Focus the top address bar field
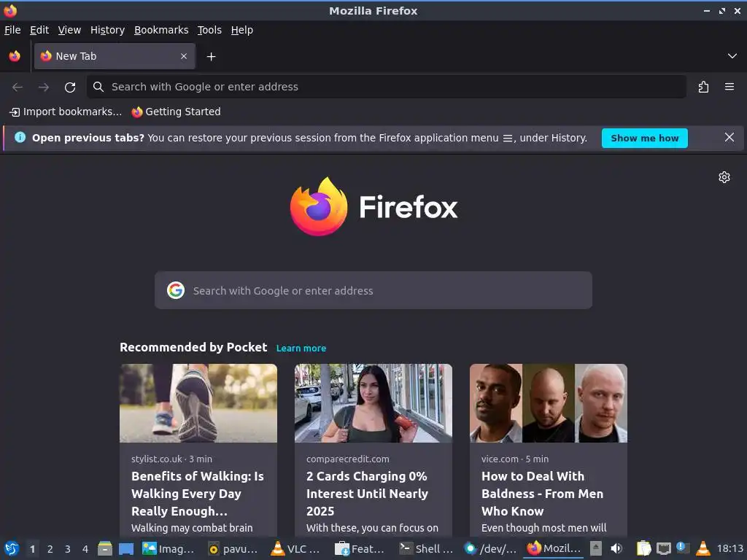Image resolution: width=747 pixels, height=560 pixels. [x=387, y=87]
